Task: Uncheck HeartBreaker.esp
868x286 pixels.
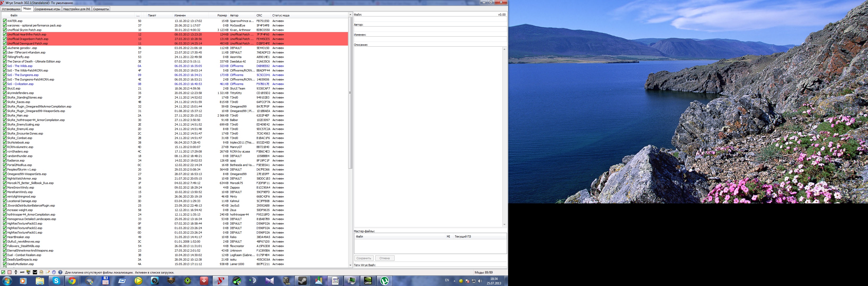Action: pyautogui.click(x=5, y=237)
